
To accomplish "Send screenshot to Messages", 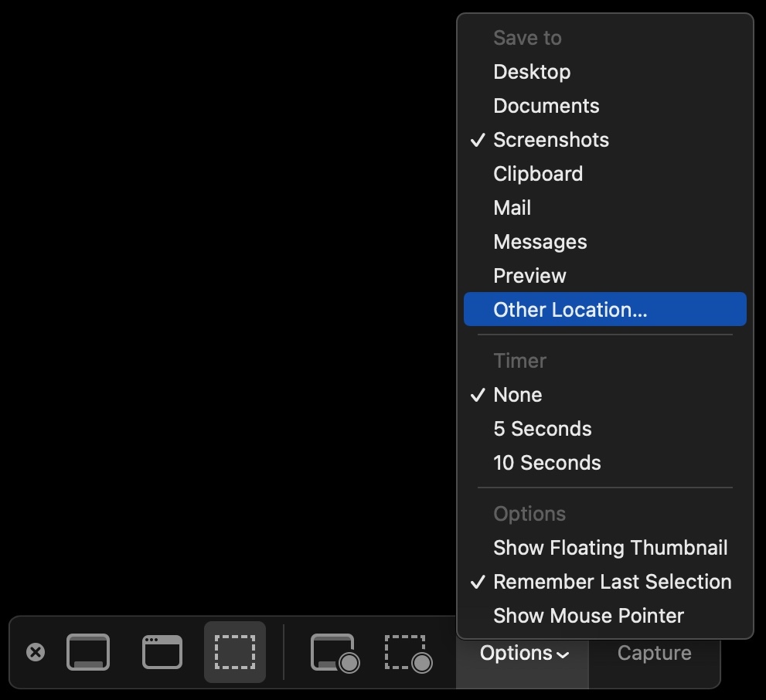I will point(540,242).
